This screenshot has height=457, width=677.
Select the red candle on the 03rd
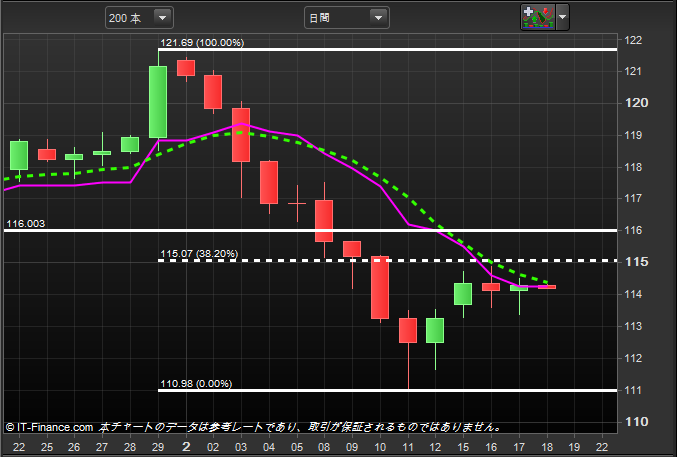241,135
